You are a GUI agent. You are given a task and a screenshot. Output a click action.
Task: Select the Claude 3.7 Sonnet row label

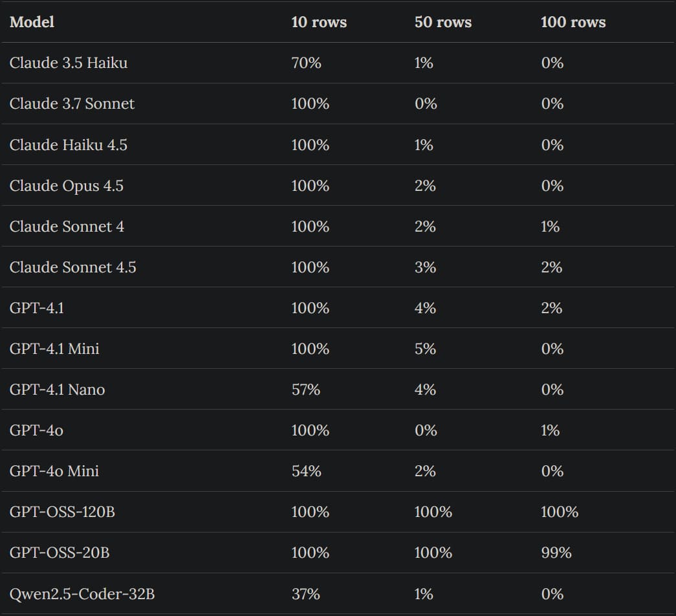pos(72,104)
